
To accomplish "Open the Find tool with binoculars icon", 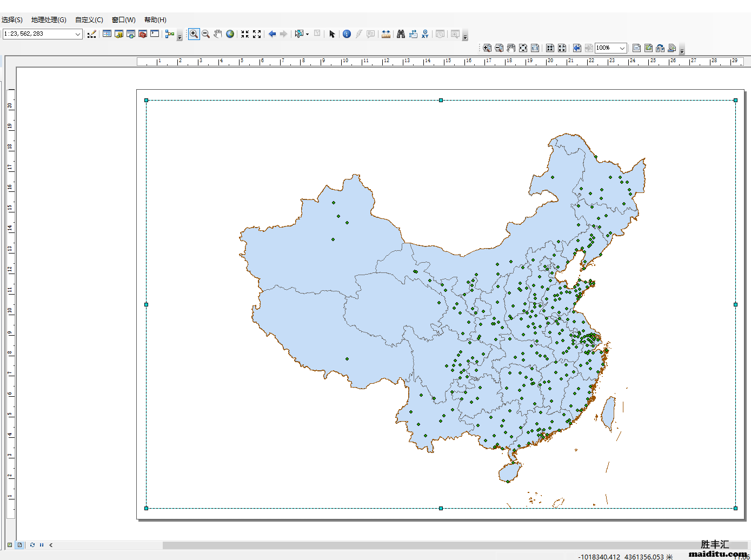I will [400, 34].
